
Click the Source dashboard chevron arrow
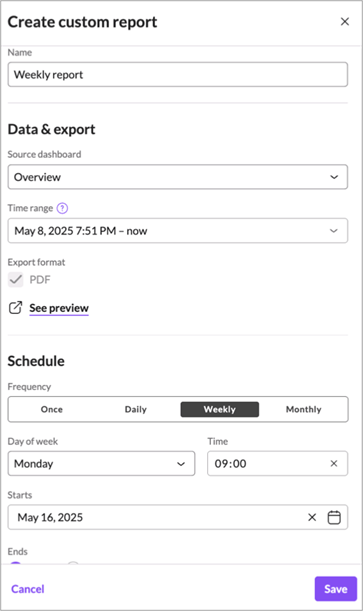pos(334,177)
